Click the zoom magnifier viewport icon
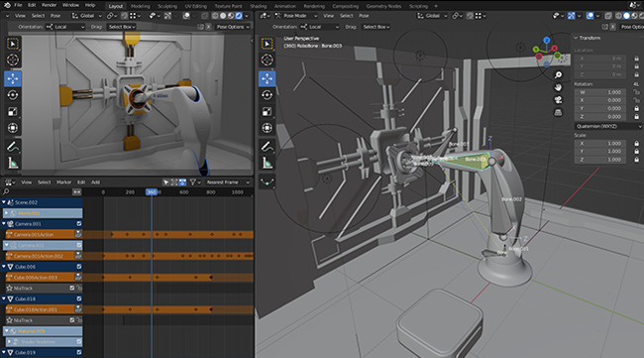The width and height of the screenshot is (644, 358). (x=558, y=74)
